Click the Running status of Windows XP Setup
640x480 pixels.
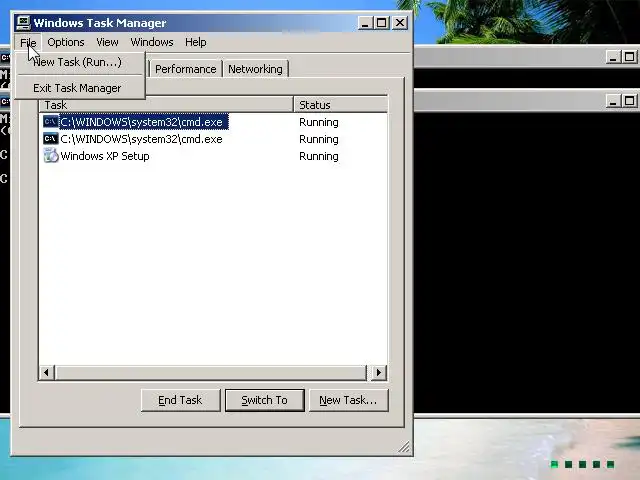319,156
